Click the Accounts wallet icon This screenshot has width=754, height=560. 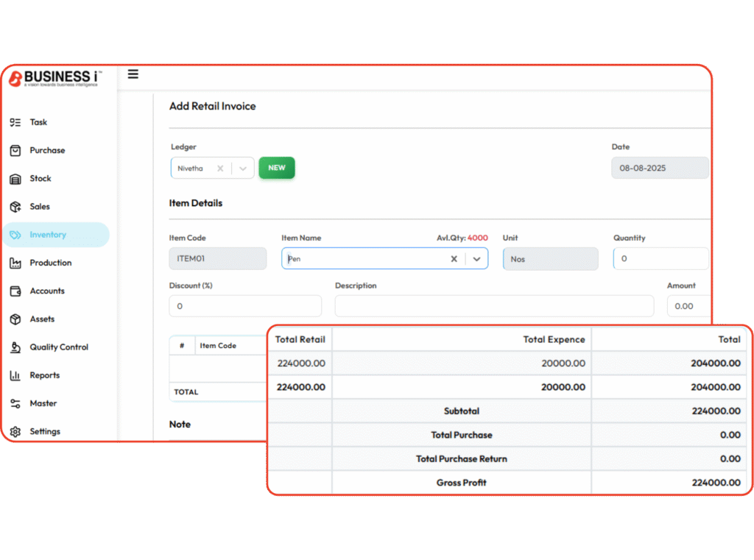coord(15,291)
